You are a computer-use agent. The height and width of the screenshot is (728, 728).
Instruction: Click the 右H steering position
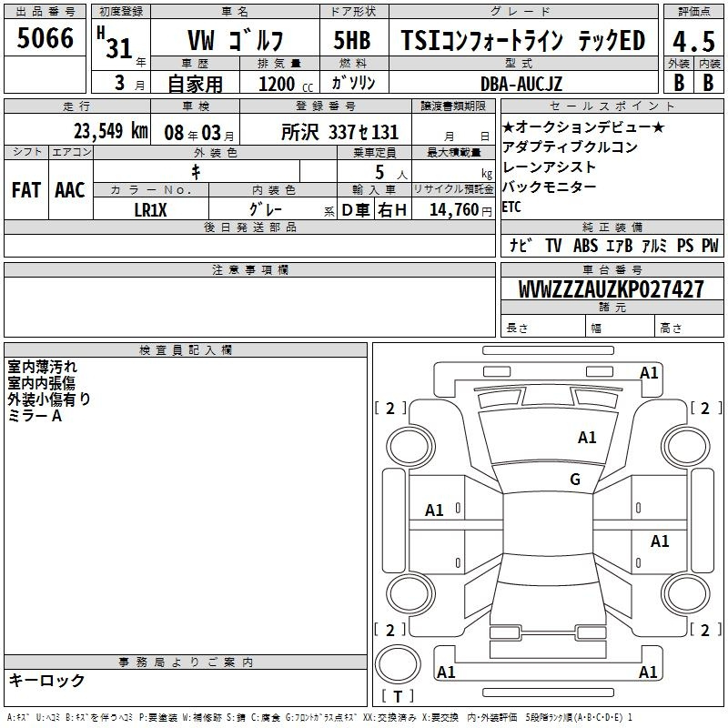point(392,210)
